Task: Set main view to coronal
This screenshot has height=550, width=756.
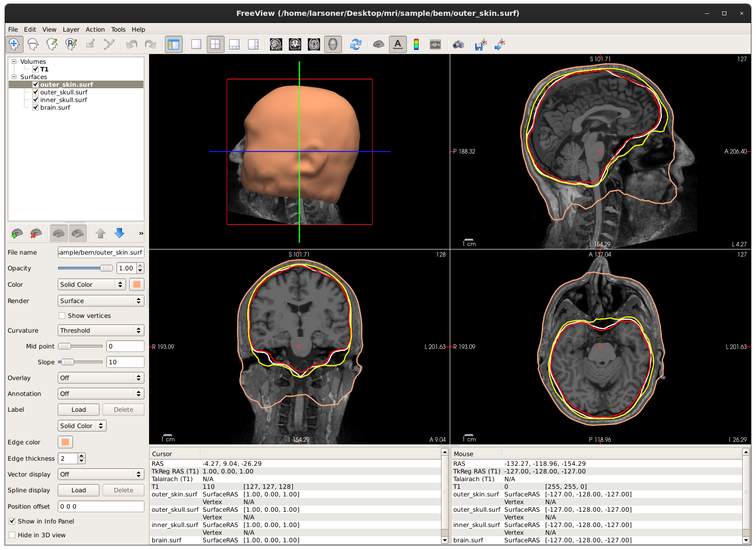Action: (x=295, y=44)
